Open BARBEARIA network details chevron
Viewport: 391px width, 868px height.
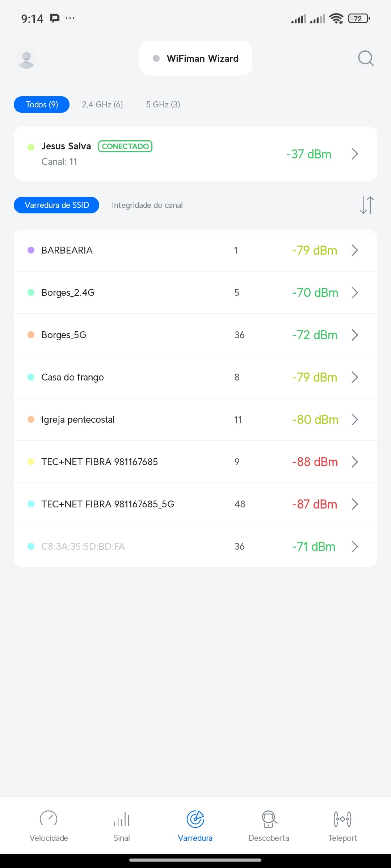354,250
